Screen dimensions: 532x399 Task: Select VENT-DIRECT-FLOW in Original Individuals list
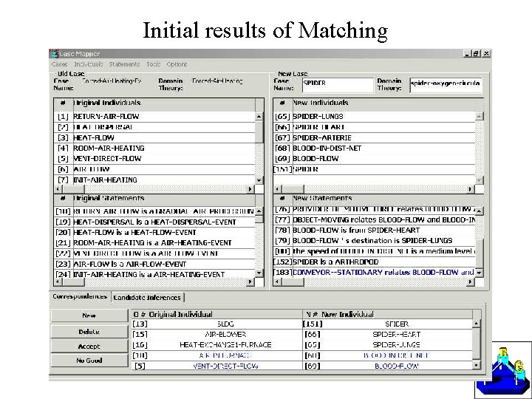(154, 158)
